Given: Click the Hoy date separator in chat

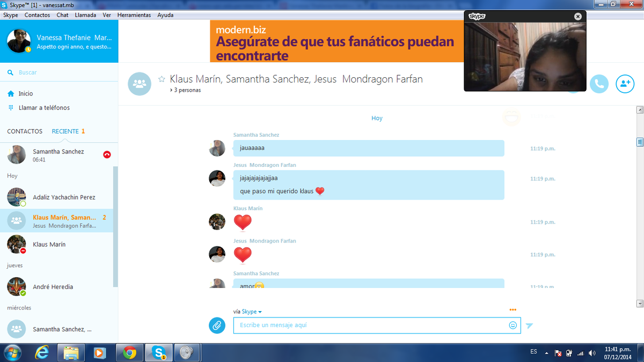Looking at the screenshot, I should [377, 118].
